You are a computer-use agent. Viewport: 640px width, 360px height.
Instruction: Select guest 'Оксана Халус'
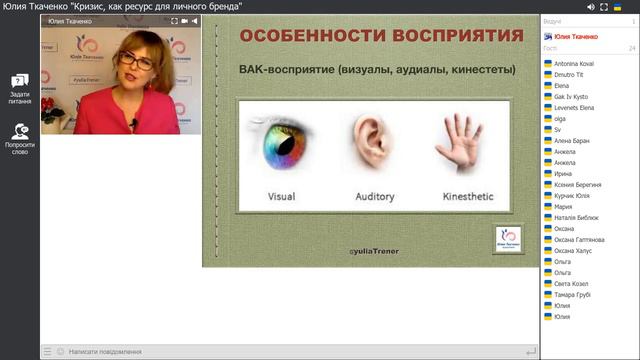(573, 251)
